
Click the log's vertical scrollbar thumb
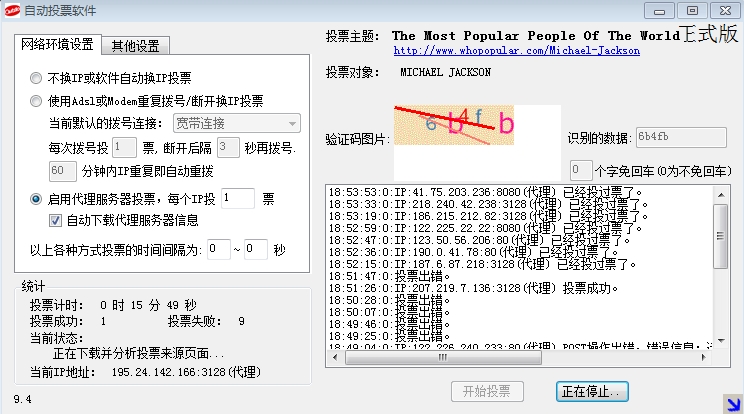click(721, 236)
